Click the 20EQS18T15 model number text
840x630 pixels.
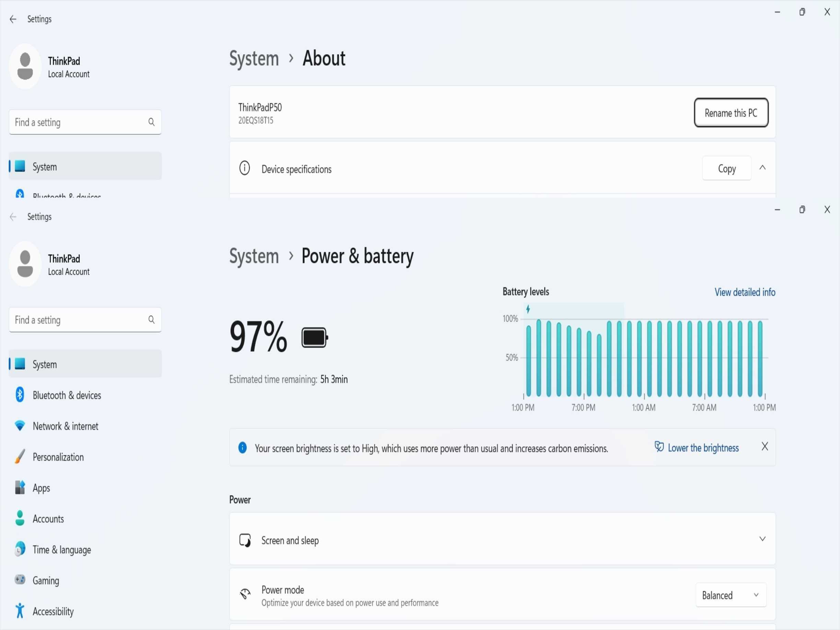[256, 120]
